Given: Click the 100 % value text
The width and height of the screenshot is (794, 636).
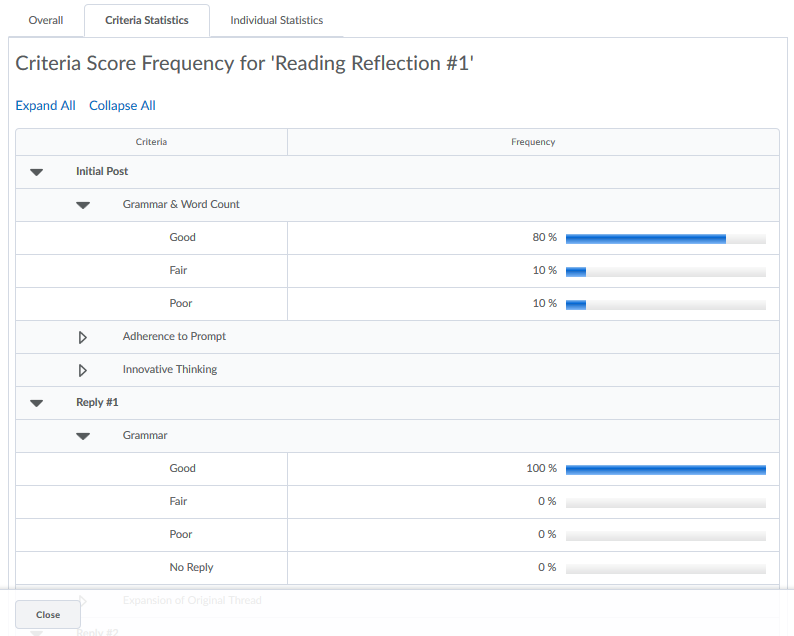Looking at the screenshot, I should point(541,468).
